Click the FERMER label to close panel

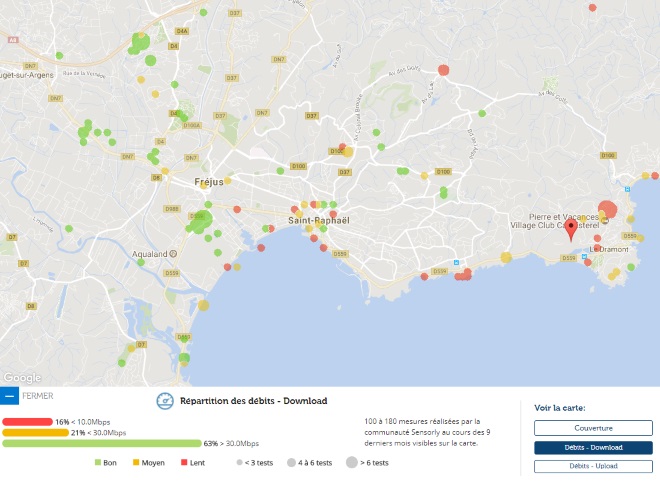pyautogui.click(x=38, y=396)
